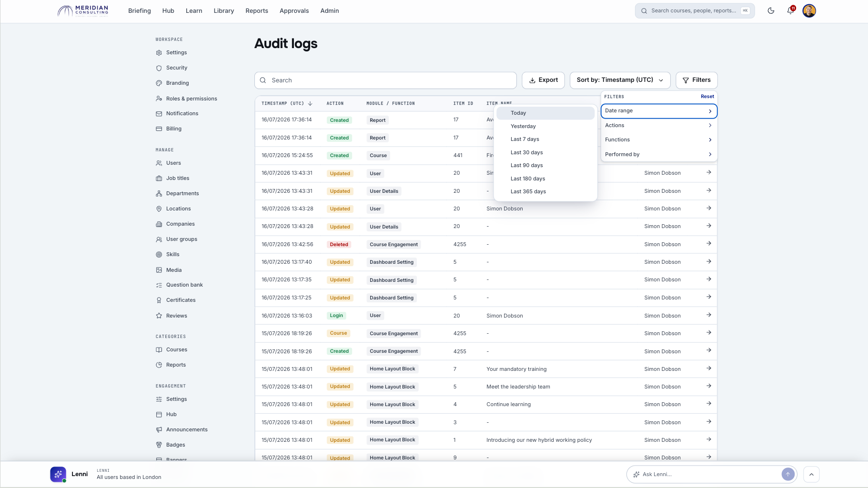Focus the global search courses field
868x488 pixels.
pyautogui.click(x=695, y=10)
